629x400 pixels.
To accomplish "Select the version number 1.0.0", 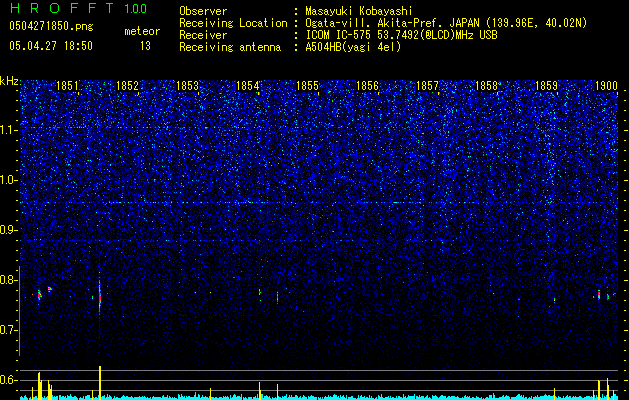I will pyautogui.click(x=135, y=9).
